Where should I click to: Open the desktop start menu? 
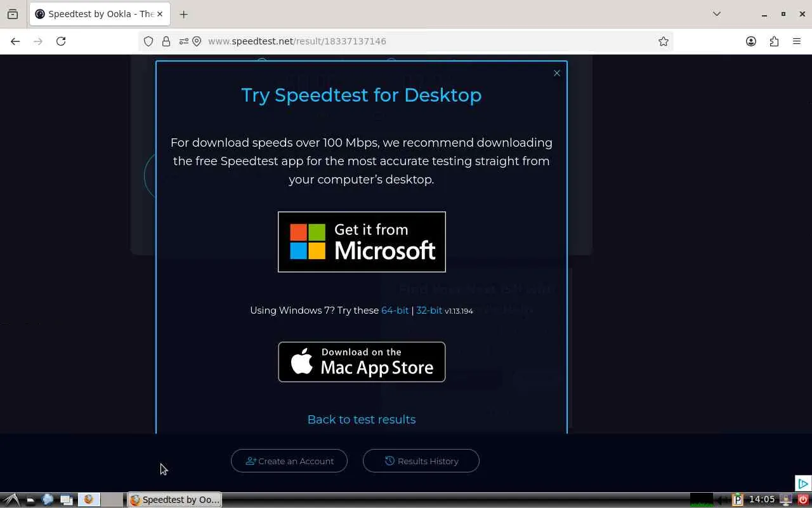11,500
